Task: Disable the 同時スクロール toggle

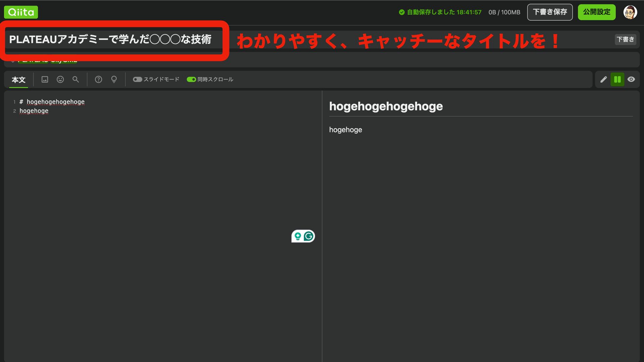Action: tap(191, 79)
